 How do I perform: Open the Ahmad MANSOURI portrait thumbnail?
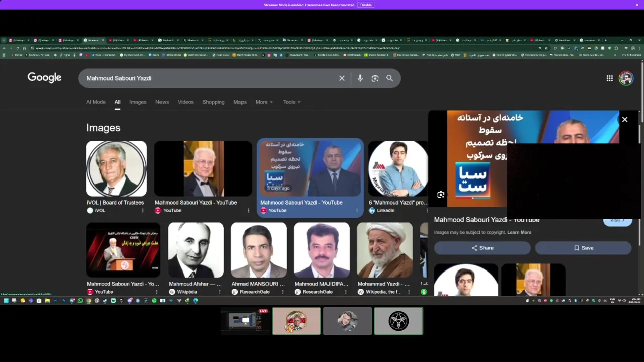[259, 250]
